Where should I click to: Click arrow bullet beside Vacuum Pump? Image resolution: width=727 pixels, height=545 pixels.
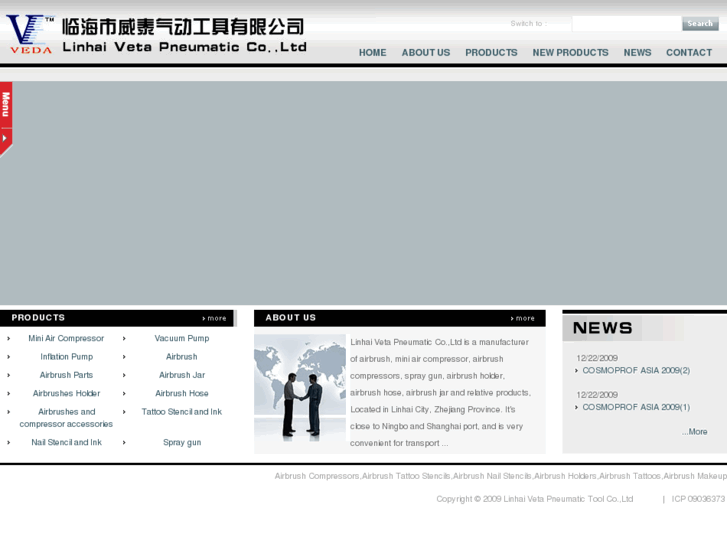coord(124,339)
